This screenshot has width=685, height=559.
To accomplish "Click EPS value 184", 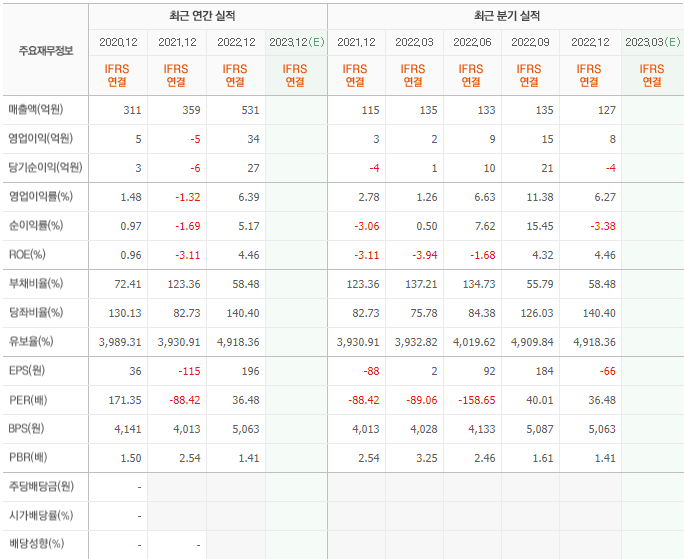I will click(544, 371).
